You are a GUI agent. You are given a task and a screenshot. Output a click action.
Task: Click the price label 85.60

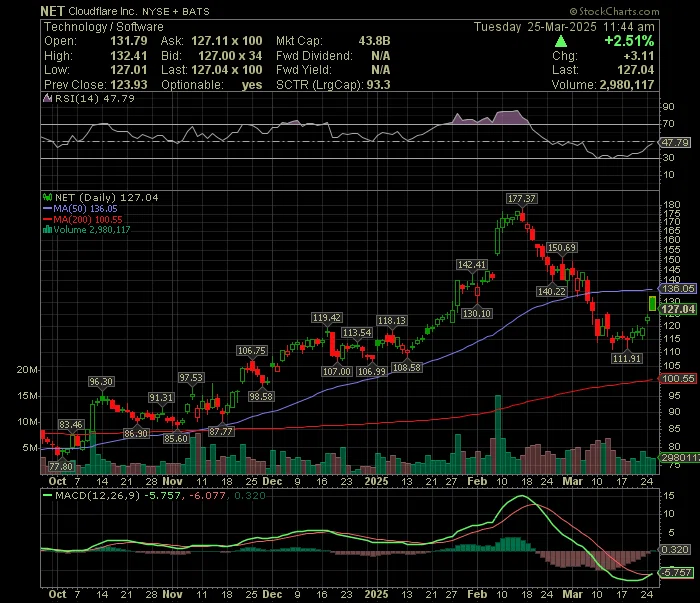[x=175, y=439]
